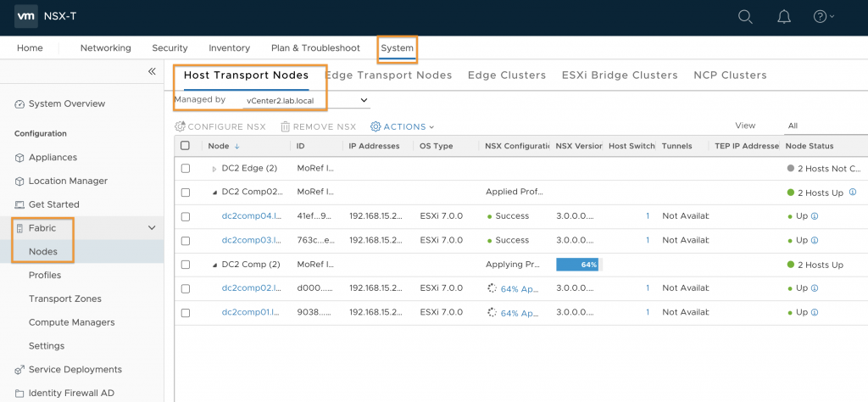The width and height of the screenshot is (868, 402).
Task: Select the dc2comp01 host checkbox
Action: pyautogui.click(x=186, y=313)
